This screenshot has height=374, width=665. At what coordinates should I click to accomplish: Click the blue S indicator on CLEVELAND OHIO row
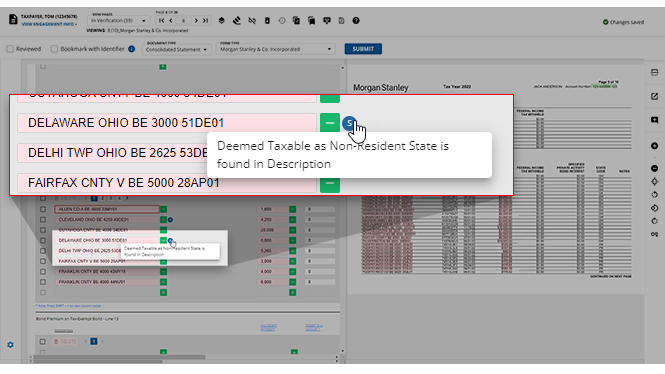click(170, 220)
